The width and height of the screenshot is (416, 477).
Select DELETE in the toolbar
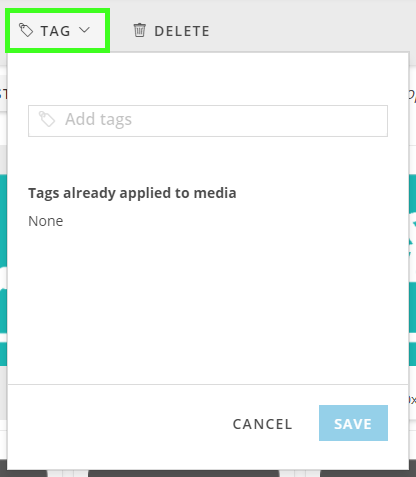coord(182,31)
